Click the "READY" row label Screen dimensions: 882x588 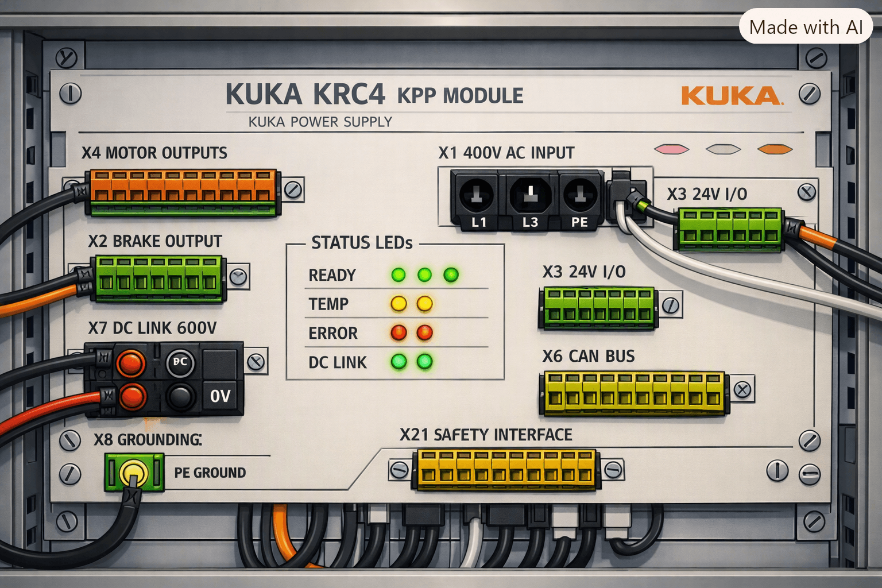(332, 275)
